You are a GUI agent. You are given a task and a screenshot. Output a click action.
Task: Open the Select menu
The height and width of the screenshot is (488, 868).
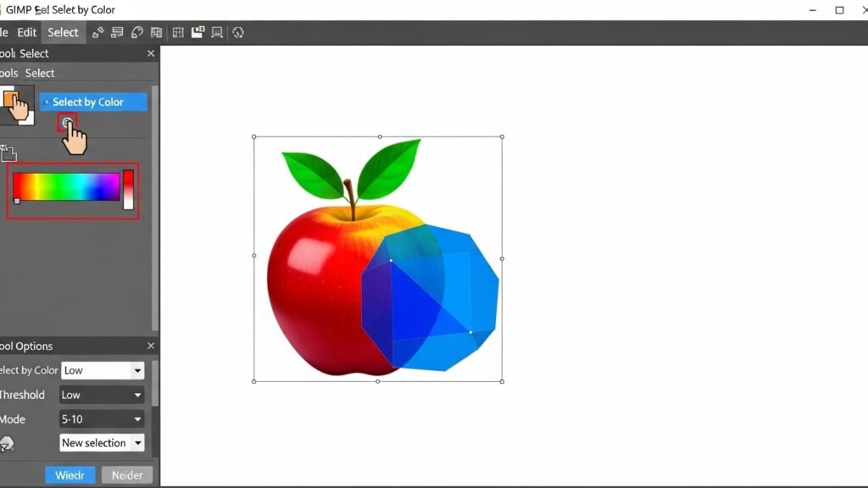[62, 32]
